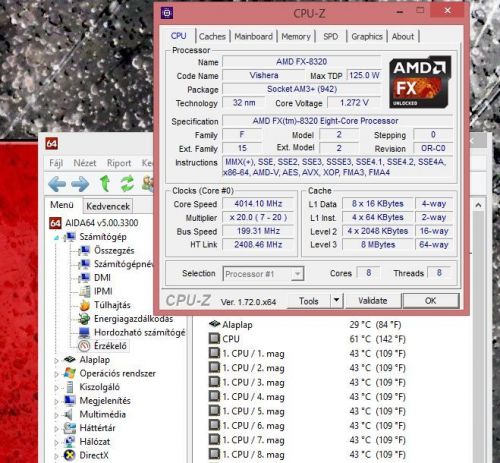Click the Összegzés monitor icon
Image resolution: width=500 pixels, height=463 pixels.
click(x=85, y=250)
